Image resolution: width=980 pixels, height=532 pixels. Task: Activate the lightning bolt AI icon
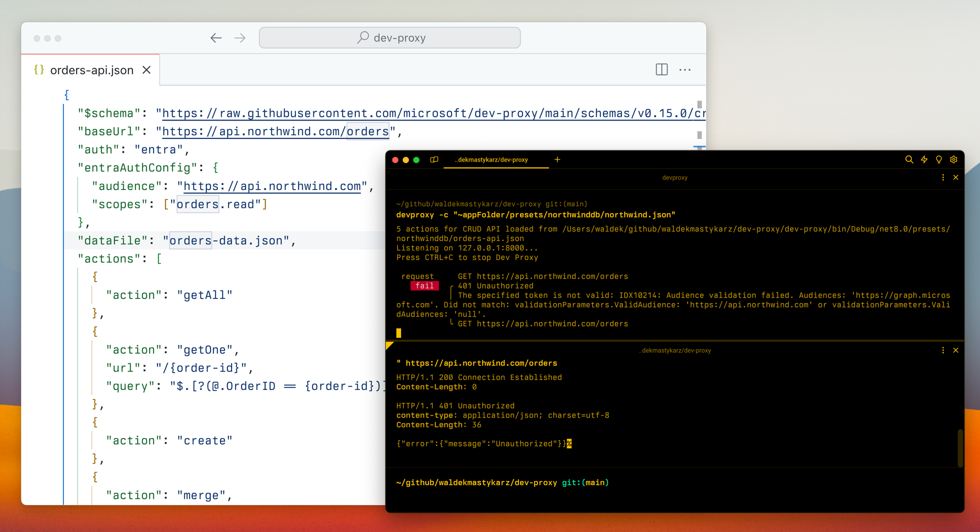pyautogui.click(x=924, y=159)
